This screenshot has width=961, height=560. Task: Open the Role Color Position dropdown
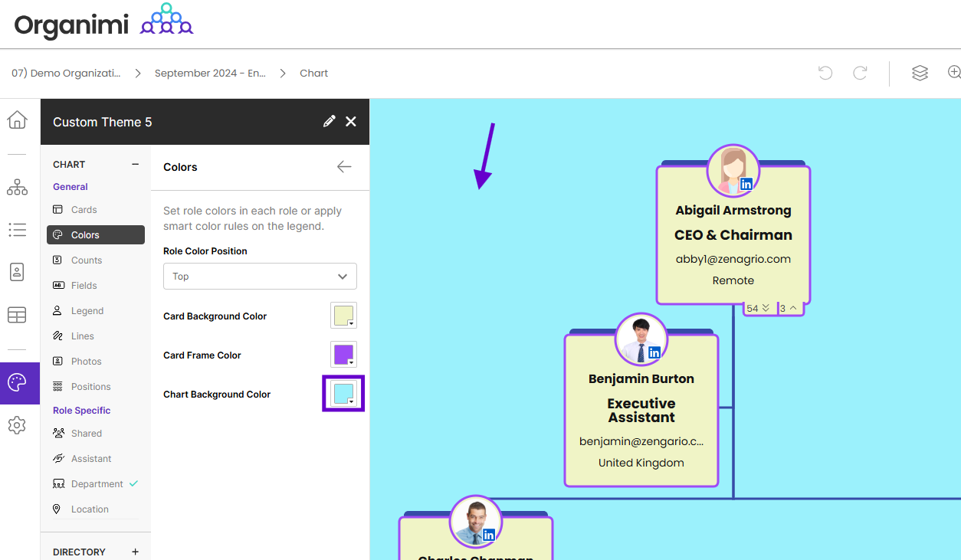[x=260, y=277]
